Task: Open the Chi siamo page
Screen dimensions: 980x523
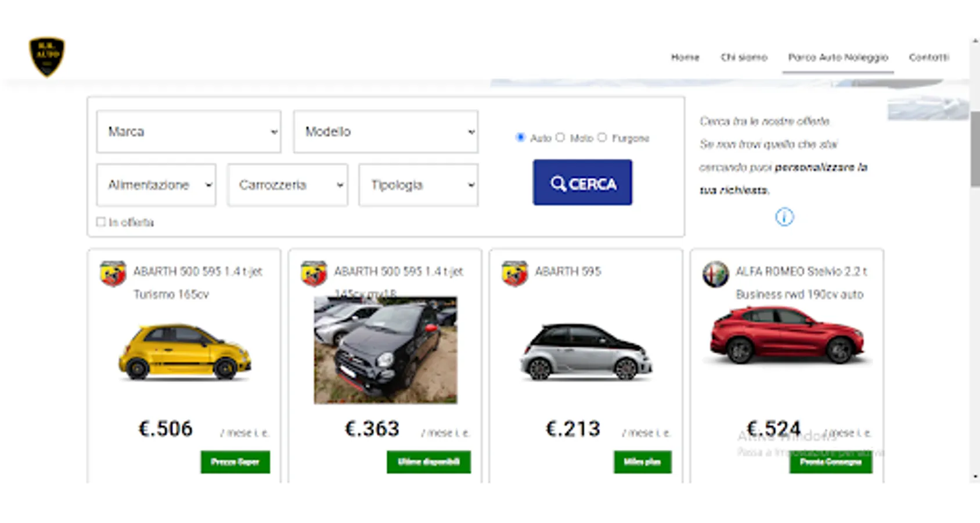Action: point(744,57)
